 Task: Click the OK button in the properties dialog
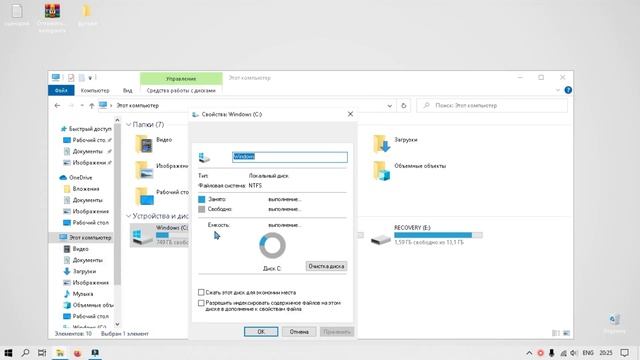261,331
